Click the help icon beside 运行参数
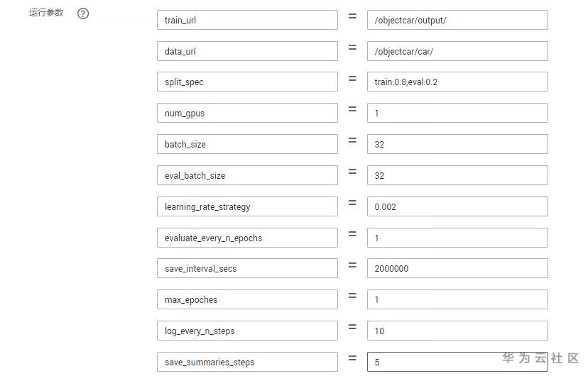Viewport: 588px width, 376px height. pyautogui.click(x=83, y=13)
